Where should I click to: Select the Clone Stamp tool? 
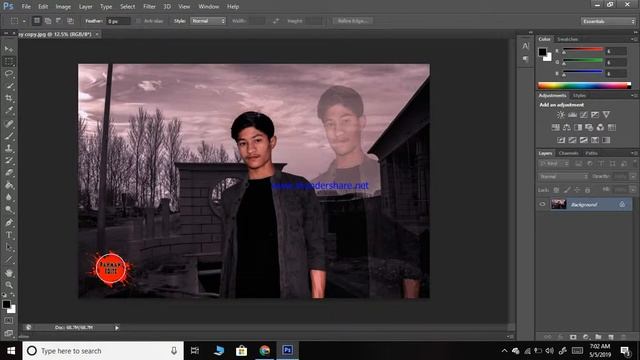pyautogui.click(x=9, y=148)
